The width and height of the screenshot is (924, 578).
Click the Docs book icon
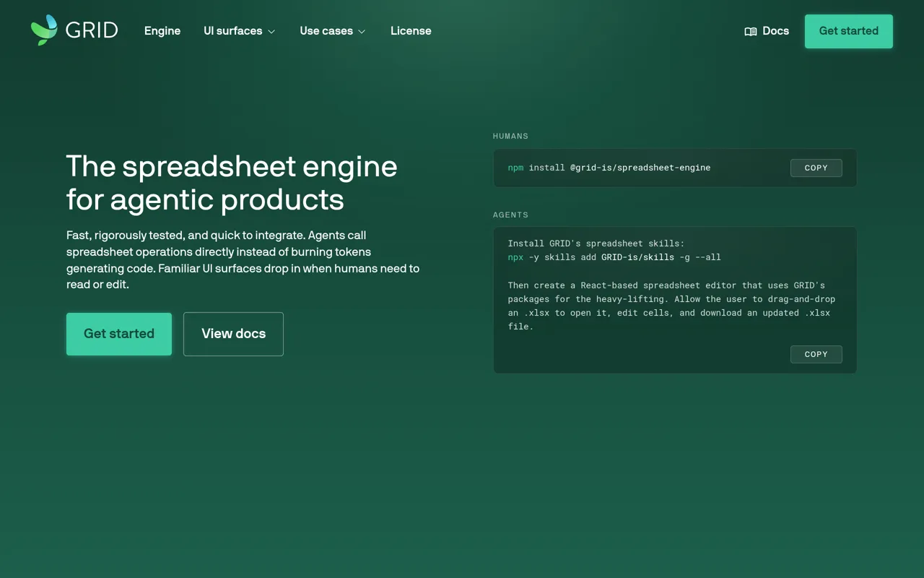(751, 31)
